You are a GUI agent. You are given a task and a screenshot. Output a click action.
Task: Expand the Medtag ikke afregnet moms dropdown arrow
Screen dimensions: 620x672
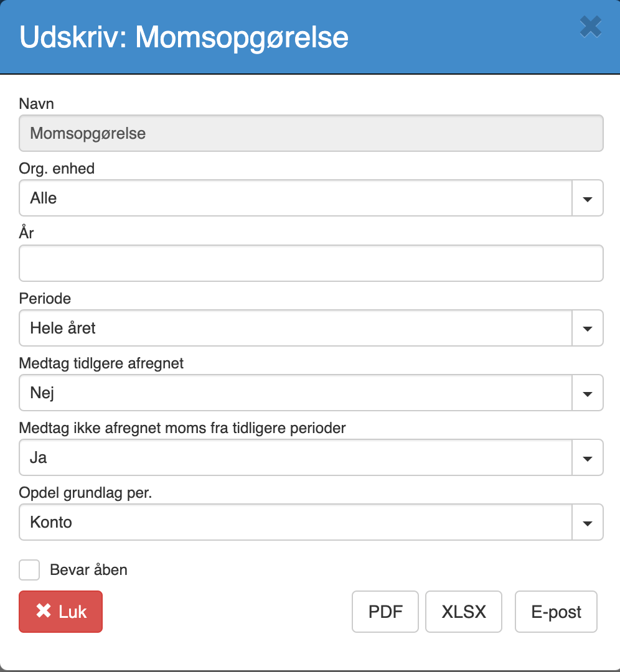[x=588, y=458]
